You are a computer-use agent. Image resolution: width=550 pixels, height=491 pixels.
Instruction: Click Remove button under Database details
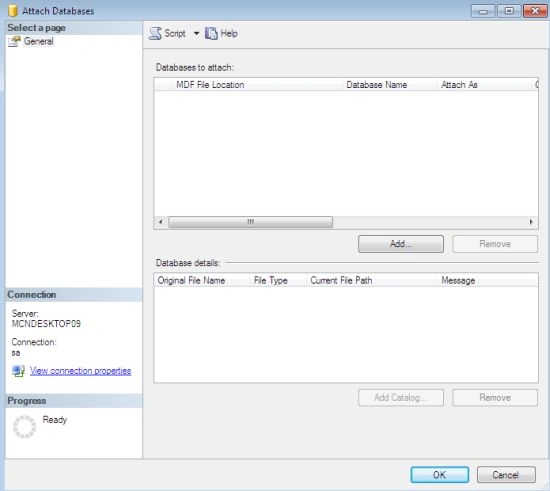(495, 397)
